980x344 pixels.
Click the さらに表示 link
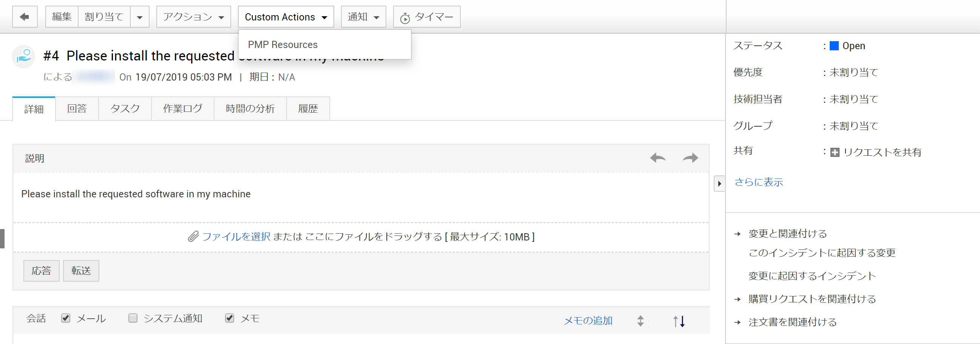758,182
